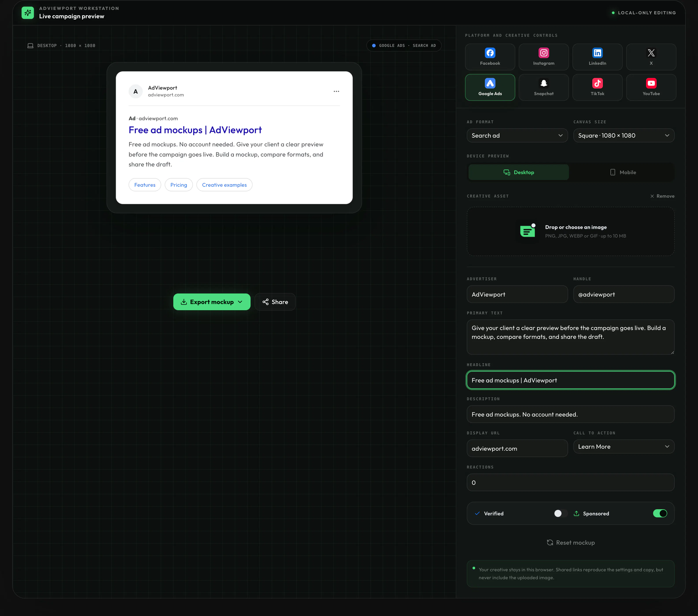Click Reset mockup

pos(571,542)
